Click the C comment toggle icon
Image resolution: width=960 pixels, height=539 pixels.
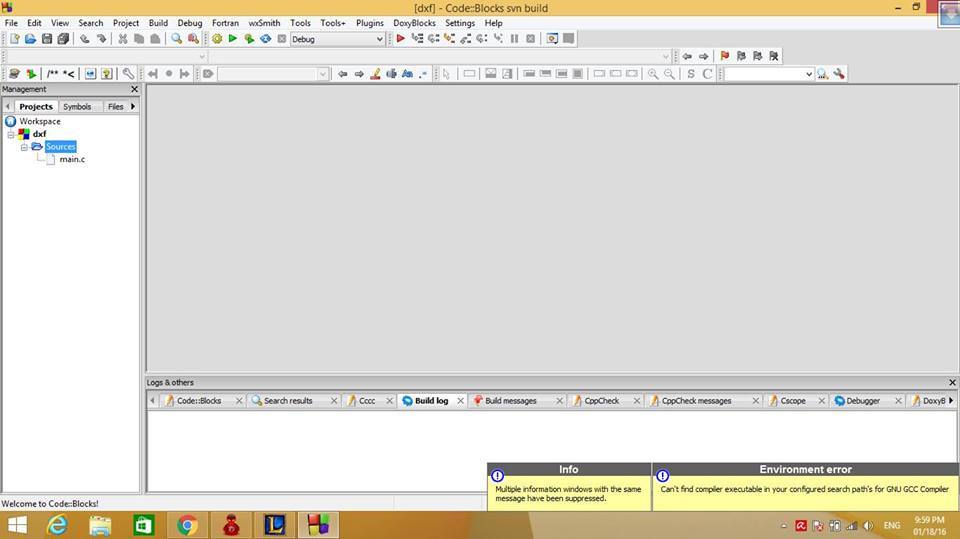pyautogui.click(x=707, y=74)
